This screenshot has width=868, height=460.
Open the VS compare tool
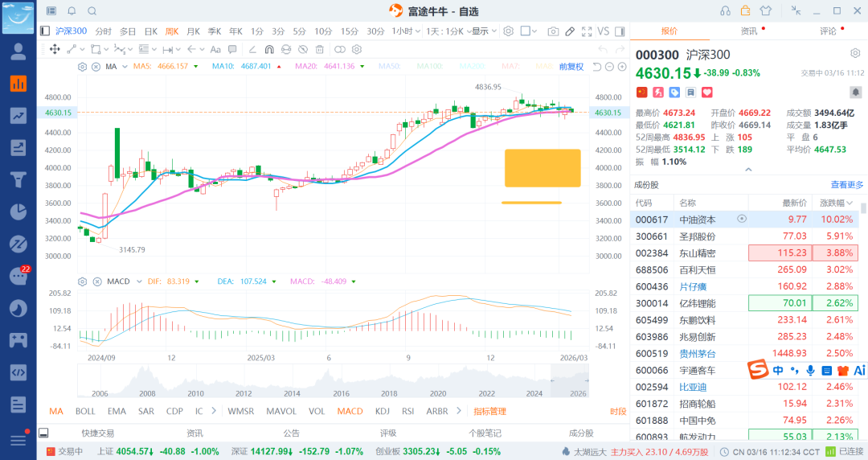[604, 31]
